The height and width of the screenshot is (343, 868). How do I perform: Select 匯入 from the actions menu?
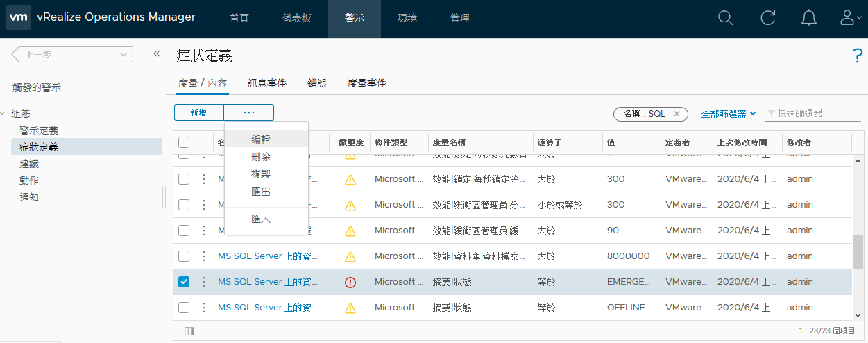(266, 219)
